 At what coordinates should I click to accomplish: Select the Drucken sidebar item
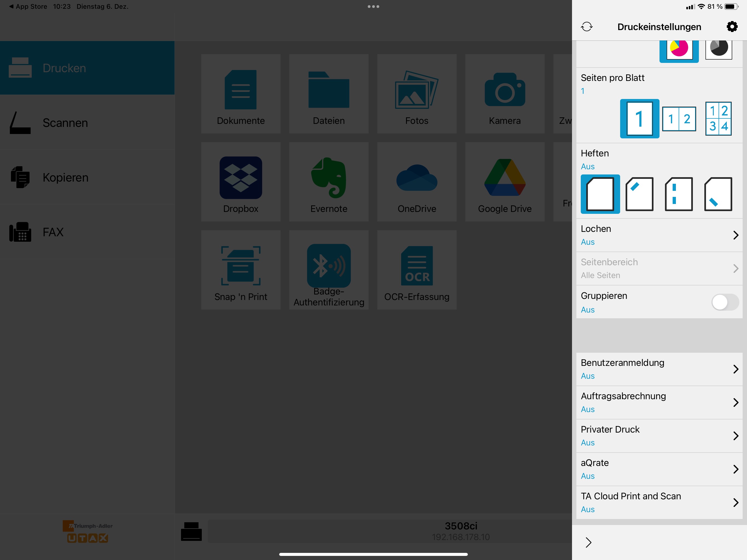click(x=87, y=68)
